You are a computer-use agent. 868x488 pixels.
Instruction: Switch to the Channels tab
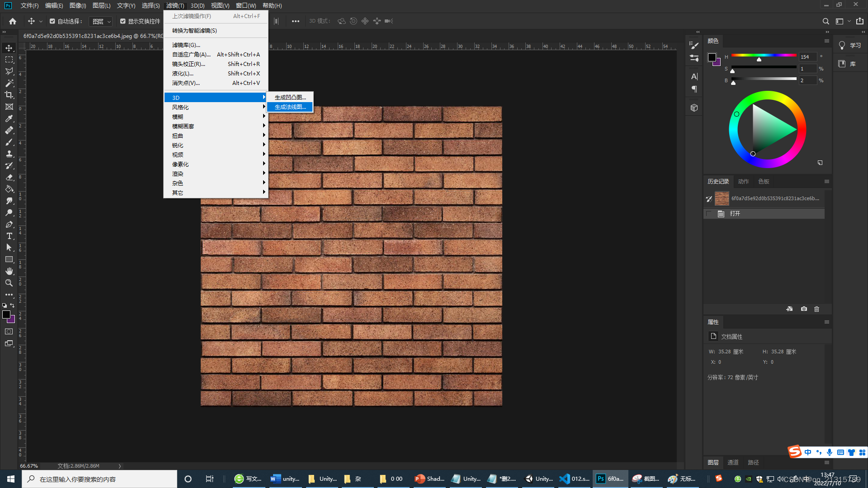coord(733,462)
